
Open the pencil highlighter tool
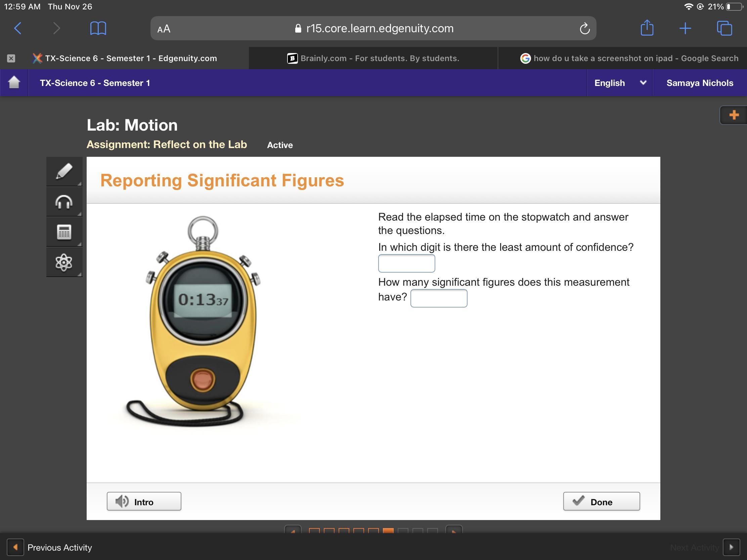tap(64, 172)
